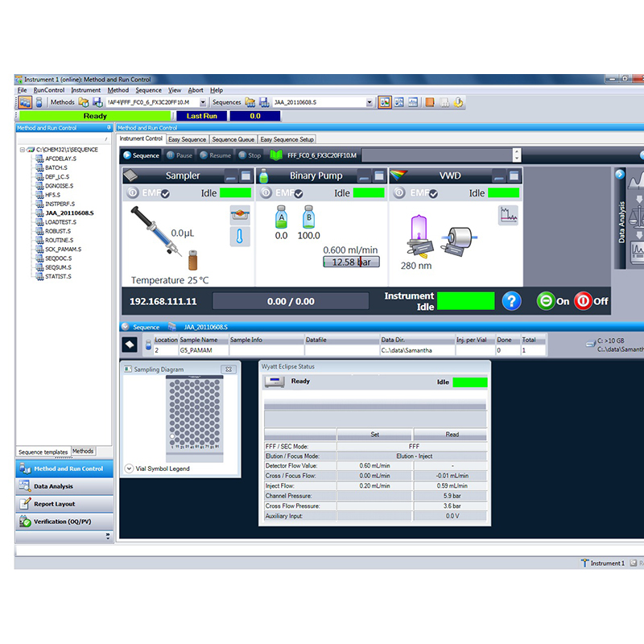Click the Pause run button
This screenshot has width=644, height=644.
180,155
